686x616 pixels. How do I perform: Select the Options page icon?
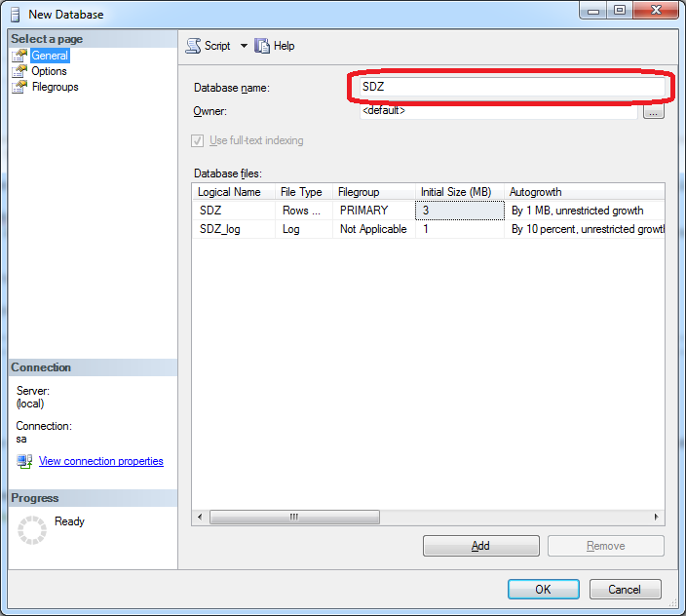click(19, 71)
